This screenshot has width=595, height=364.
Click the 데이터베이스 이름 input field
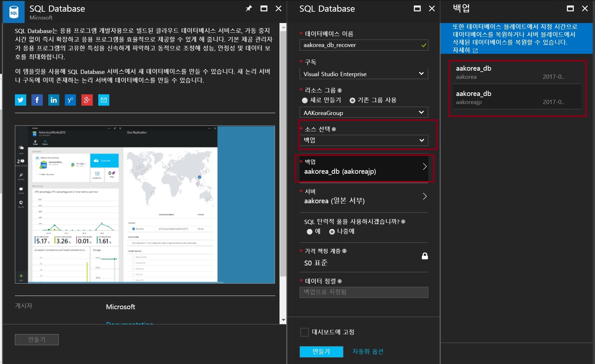tap(364, 45)
